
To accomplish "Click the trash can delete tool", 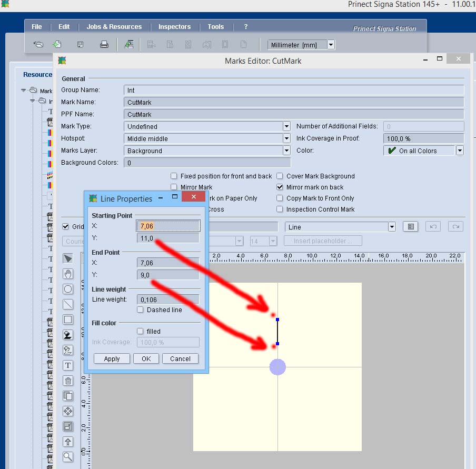I will pyautogui.click(x=68, y=381).
